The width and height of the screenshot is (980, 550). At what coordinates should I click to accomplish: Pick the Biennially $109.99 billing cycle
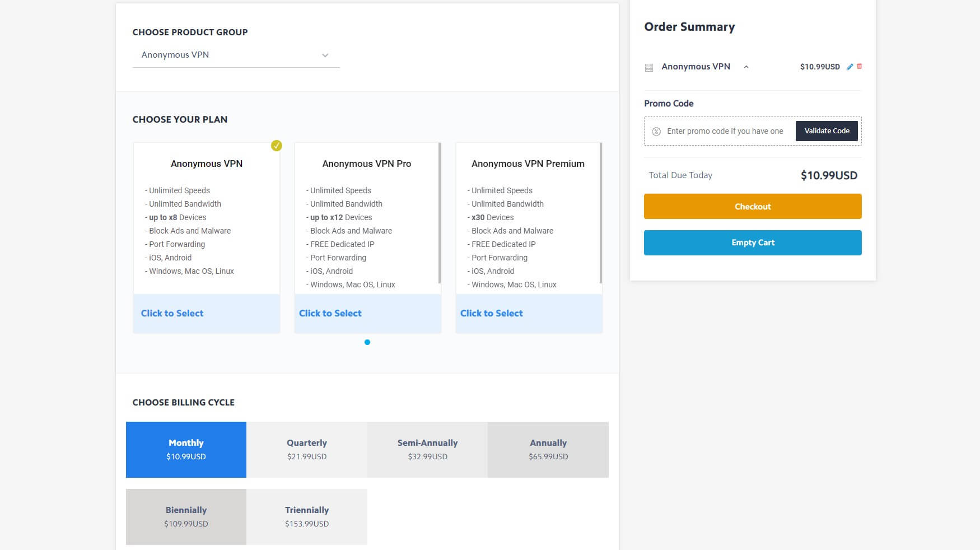pos(186,516)
